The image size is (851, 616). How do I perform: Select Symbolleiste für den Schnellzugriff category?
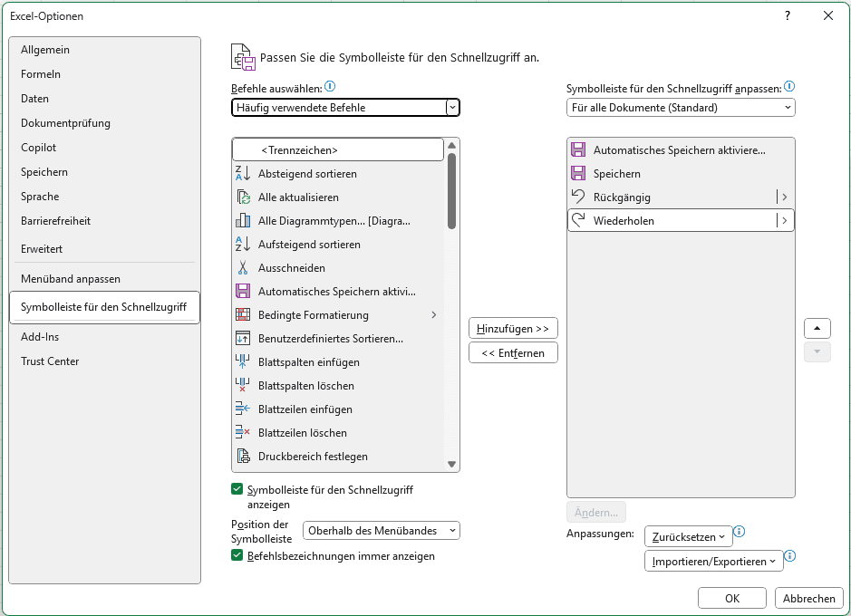click(x=104, y=307)
